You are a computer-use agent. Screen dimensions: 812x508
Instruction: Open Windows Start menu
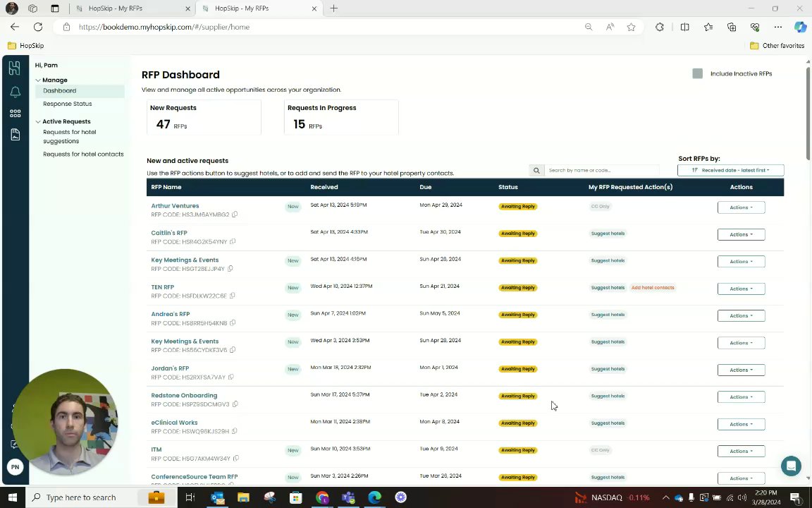tap(13, 497)
